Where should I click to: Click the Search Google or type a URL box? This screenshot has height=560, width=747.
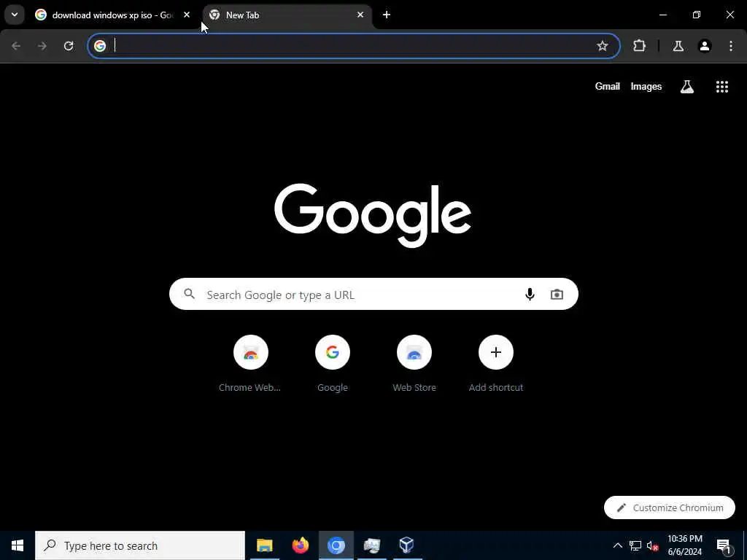373,295
